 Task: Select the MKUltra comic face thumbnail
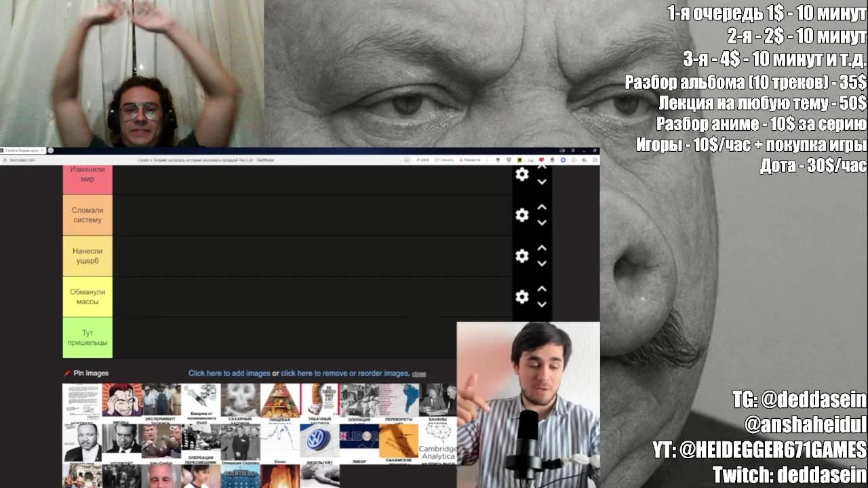coord(122,402)
